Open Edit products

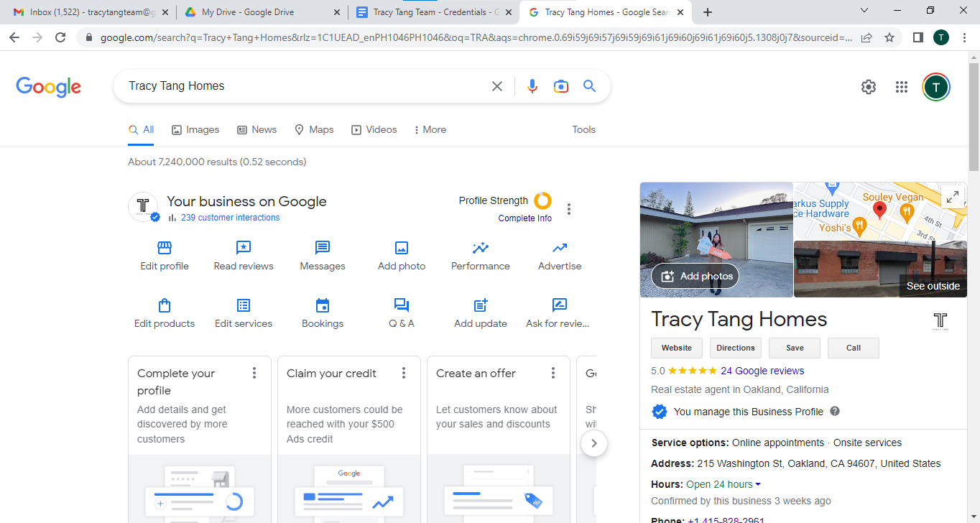(165, 314)
